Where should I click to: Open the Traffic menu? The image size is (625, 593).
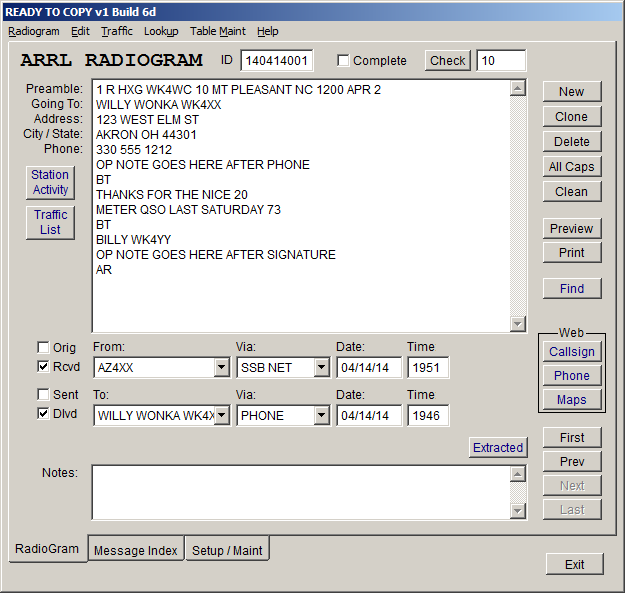pyautogui.click(x=117, y=31)
